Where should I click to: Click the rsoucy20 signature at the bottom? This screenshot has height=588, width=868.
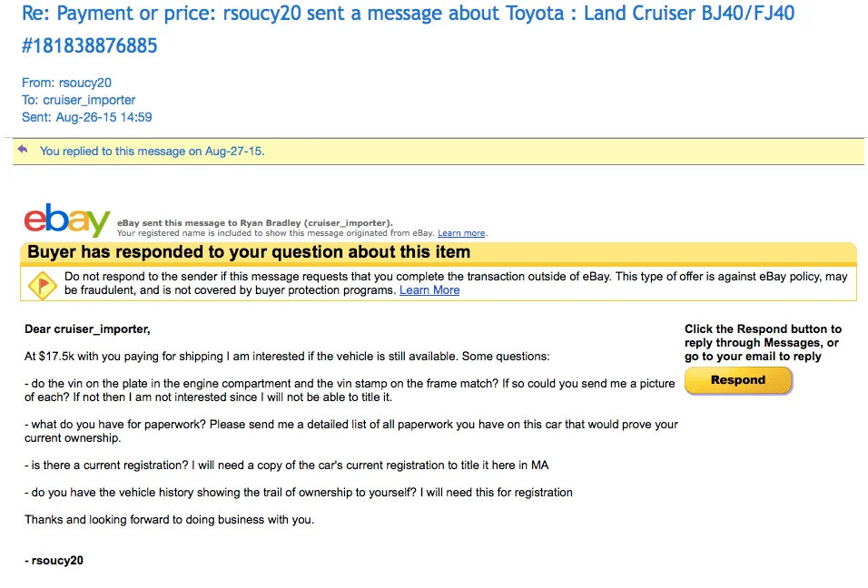point(54,561)
